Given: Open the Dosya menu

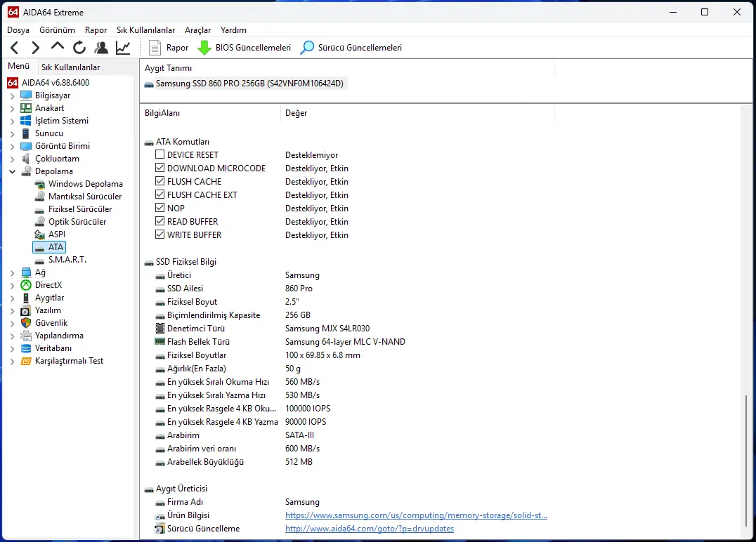Looking at the screenshot, I should pos(18,30).
